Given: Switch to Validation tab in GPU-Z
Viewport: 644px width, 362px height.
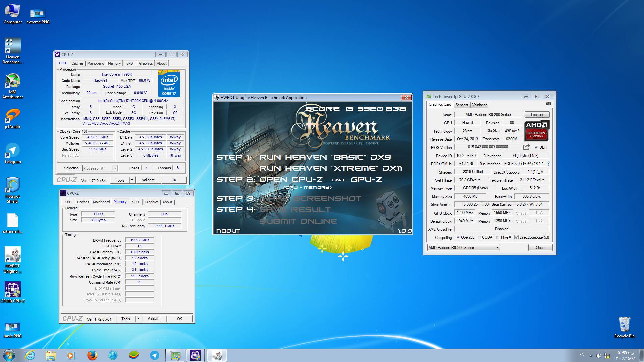Looking at the screenshot, I should [x=480, y=105].
